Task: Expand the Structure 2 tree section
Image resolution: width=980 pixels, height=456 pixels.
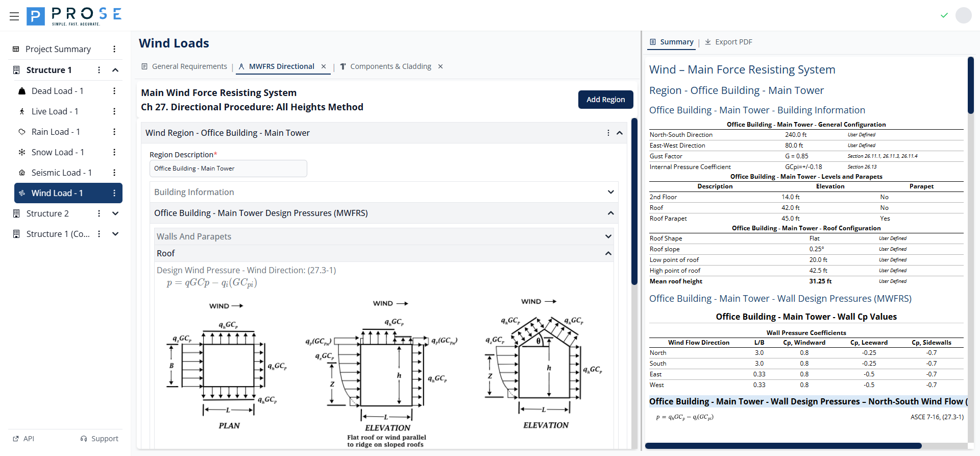Action: (x=115, y=213)
